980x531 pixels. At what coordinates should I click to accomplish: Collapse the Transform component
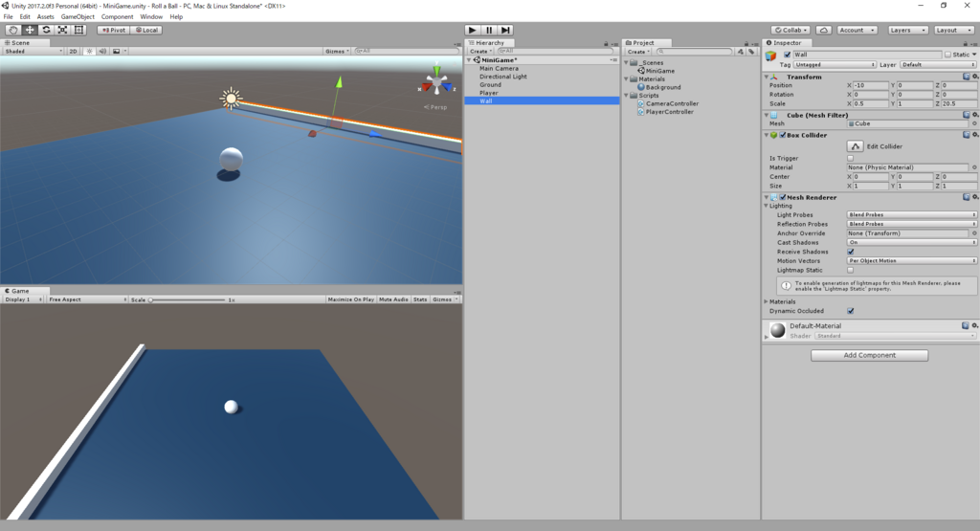click(767, 77)
